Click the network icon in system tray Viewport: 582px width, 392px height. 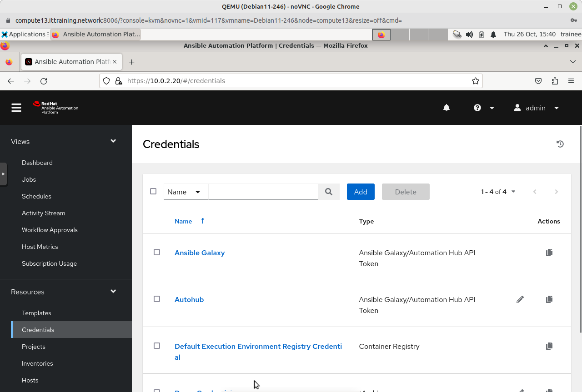(x=457, y=35)
